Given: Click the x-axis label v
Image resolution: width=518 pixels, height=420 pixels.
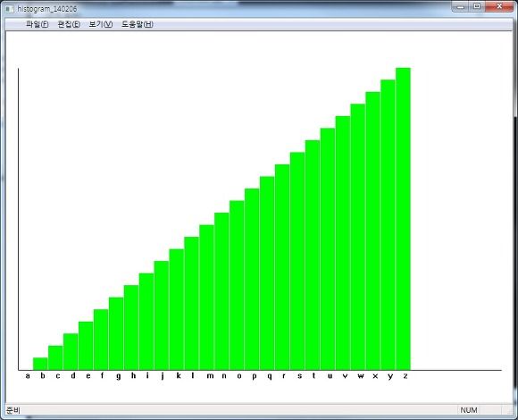Looking at the screenshot, I should pyautogui.click(x=346, y=375).
